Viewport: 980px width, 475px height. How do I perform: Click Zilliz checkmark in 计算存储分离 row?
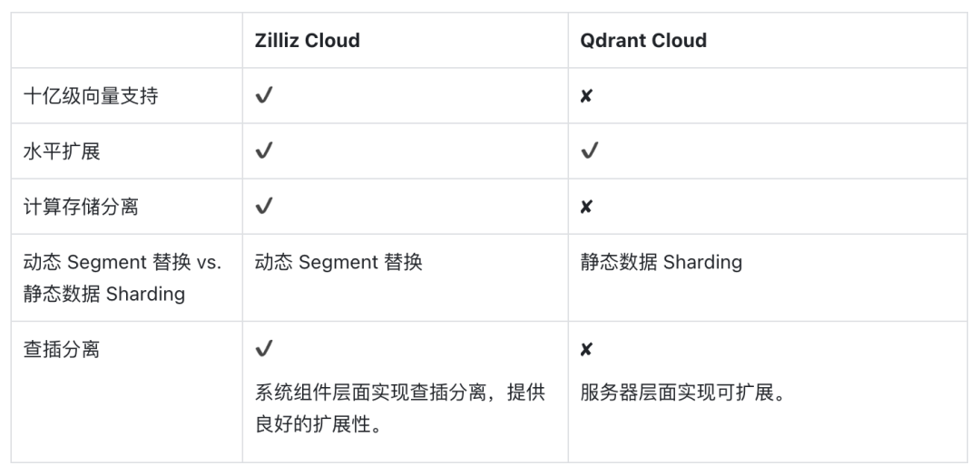(x=264, y=207)
